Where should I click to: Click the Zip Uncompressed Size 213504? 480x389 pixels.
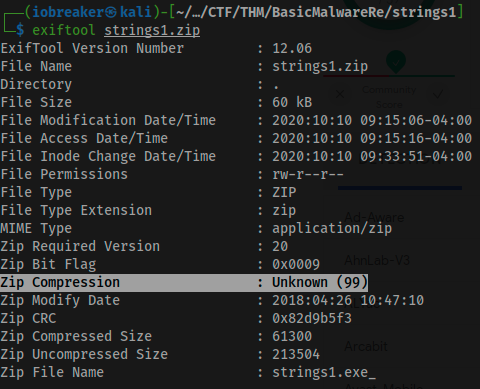(x=296, y=354)
